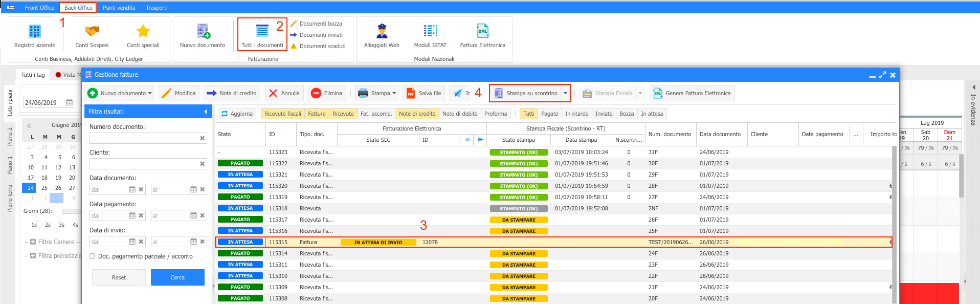Expand Filtra Camere section

[x=33, y=242]
